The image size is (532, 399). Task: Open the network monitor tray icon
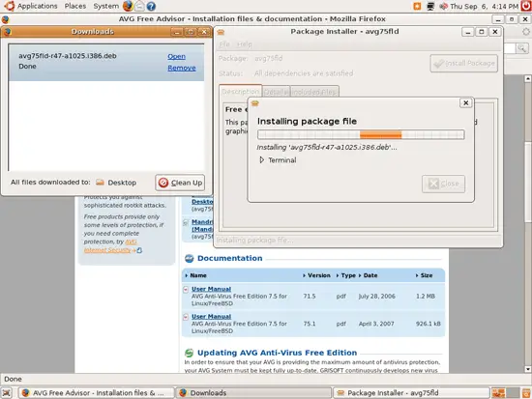pos(430,6)
